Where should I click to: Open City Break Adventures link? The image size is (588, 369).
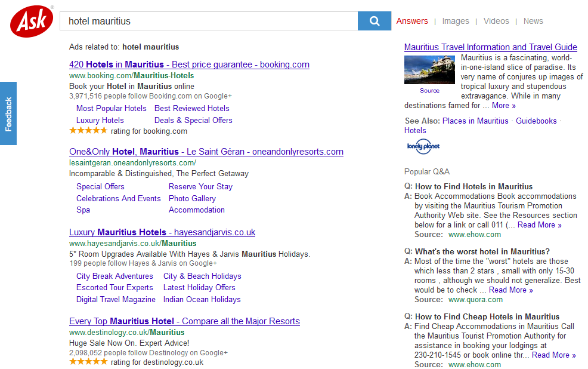point(114,276)
